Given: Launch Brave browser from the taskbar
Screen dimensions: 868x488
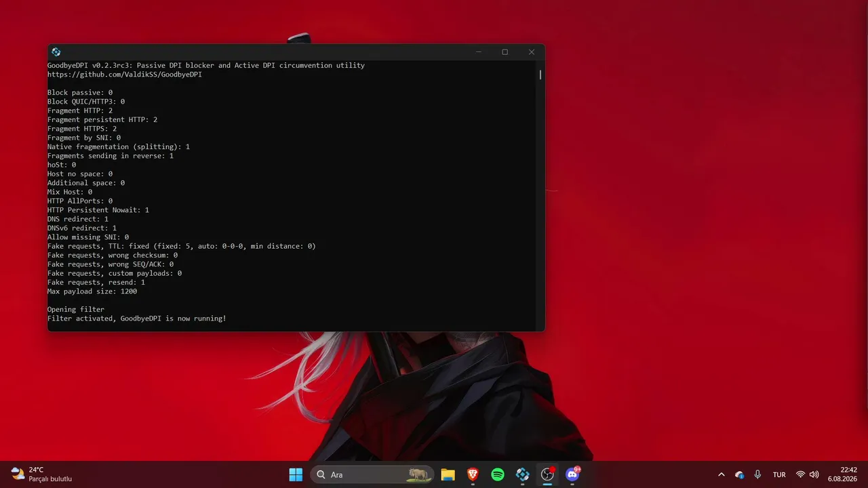Looking at the screenshot, I should tap(473, 474).
